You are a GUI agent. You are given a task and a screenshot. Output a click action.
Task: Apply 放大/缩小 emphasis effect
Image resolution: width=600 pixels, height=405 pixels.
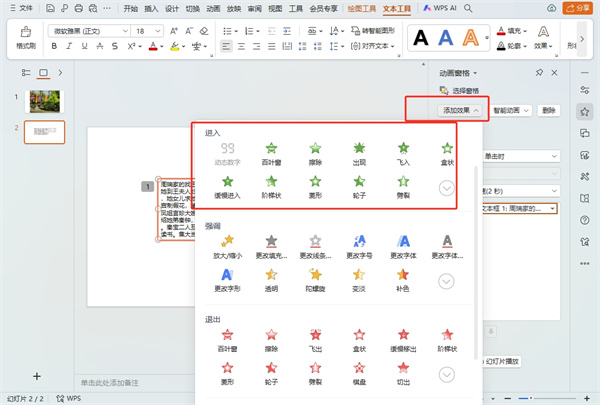click(x=227, y=247)
